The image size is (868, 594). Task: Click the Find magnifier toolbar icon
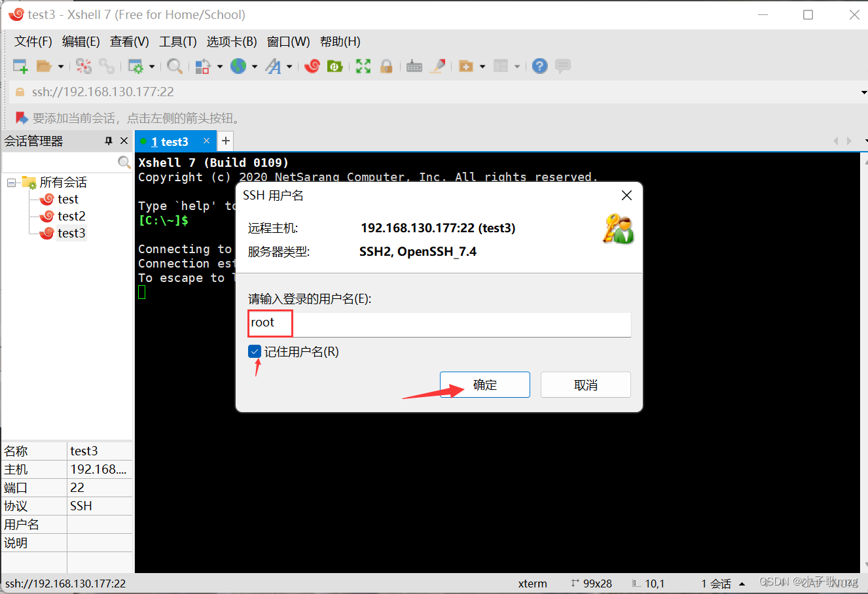coord(174,66)
